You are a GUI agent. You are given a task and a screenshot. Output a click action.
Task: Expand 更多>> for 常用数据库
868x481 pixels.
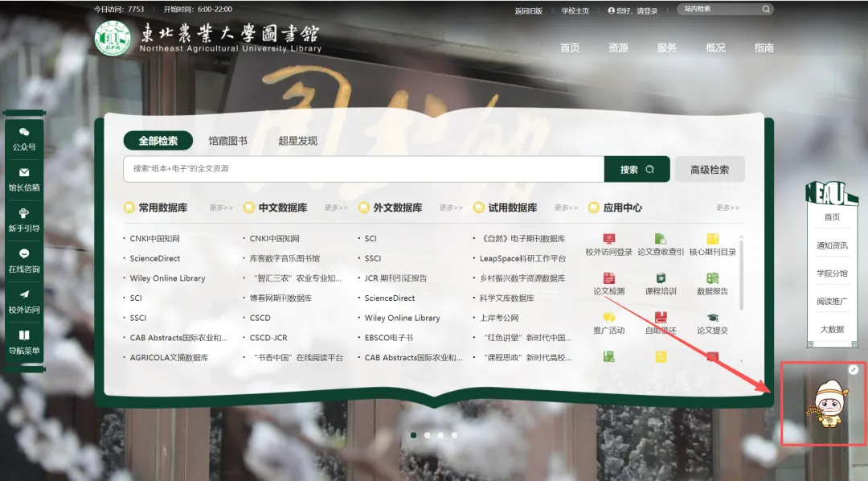click(x=221, y=208)
